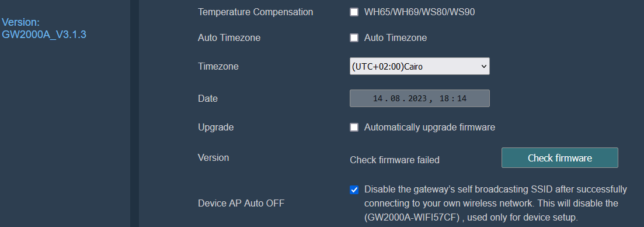
Task: Click the Device AP Auto OFF label
Action: click(x=241, y=203)
